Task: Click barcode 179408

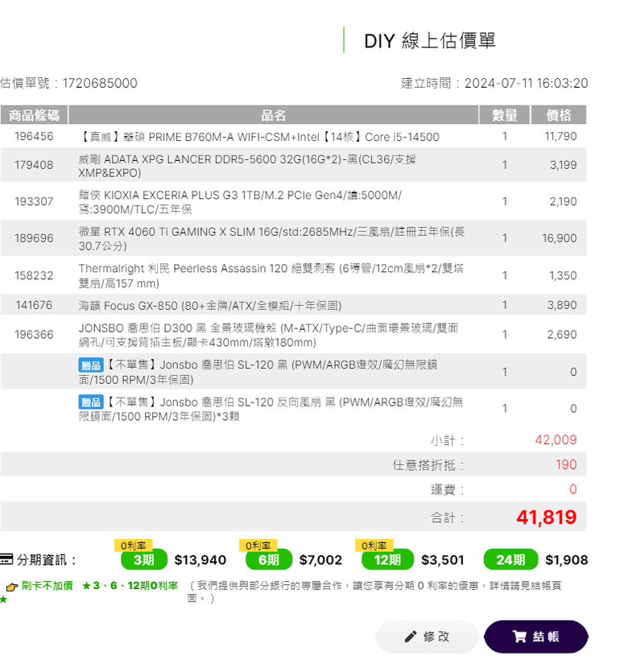Action: 34,165
